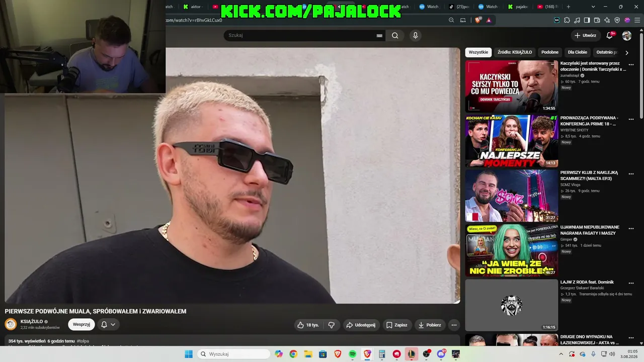The height and width of the screenshot is (362, 644).
Task: Open options for LAJW Z RODA video
Action: pos(631,283)
